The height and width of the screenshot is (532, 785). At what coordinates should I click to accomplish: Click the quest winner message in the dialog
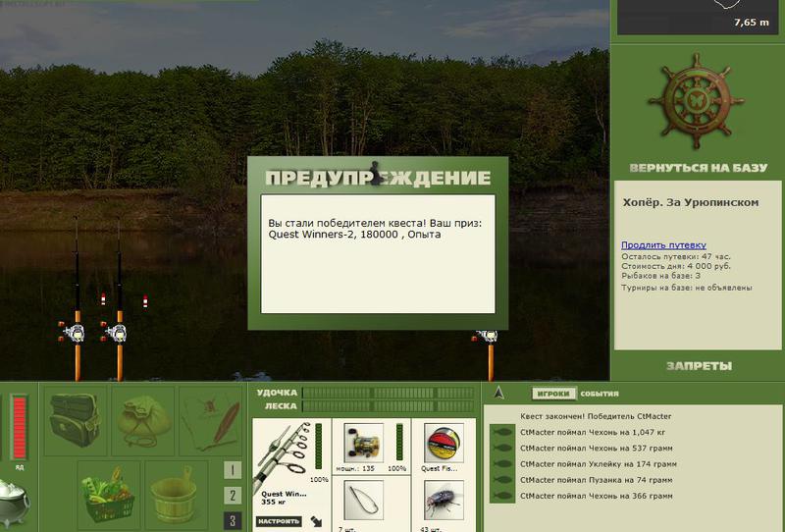[375, 229]
